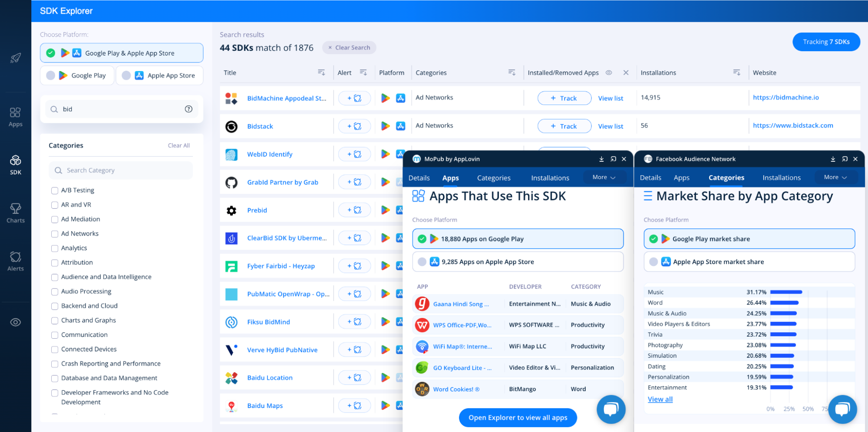Click the Track button for BidMachine Appodeal

(564, 98)
